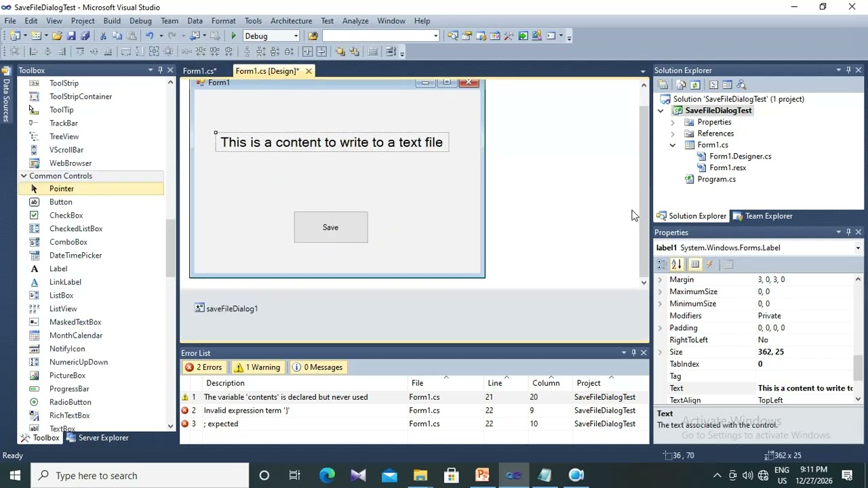Expand the Padding property row

(x=660, y=328)
